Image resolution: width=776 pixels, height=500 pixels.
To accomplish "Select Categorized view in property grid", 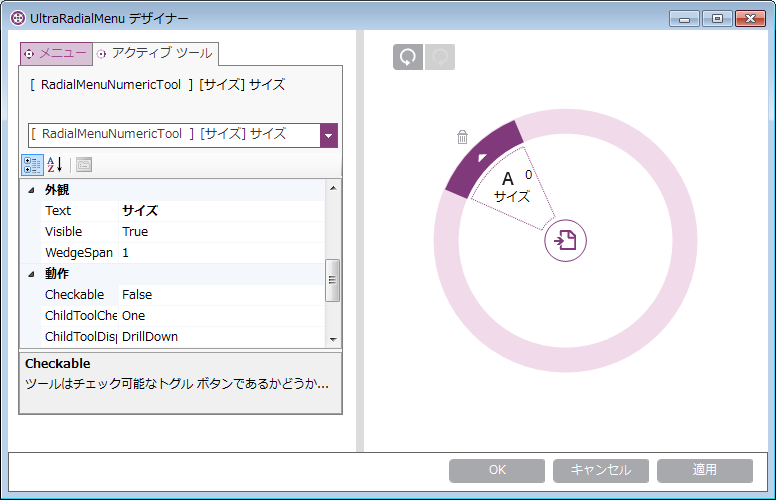I will pyautogui.click(x=32, y=165).
